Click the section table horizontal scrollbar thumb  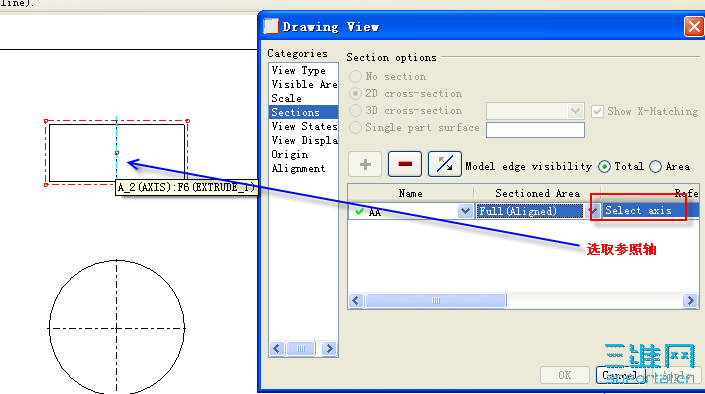click(x=436, y=300)
